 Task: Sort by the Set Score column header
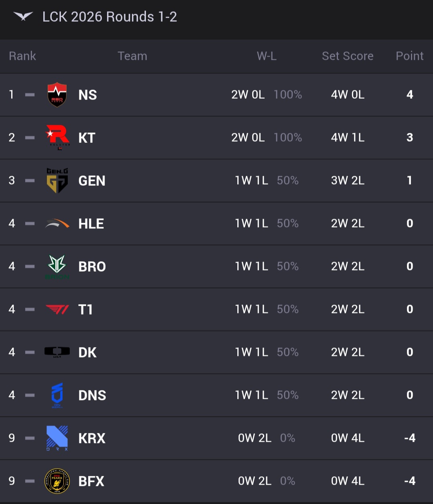[x=347, y=56]
